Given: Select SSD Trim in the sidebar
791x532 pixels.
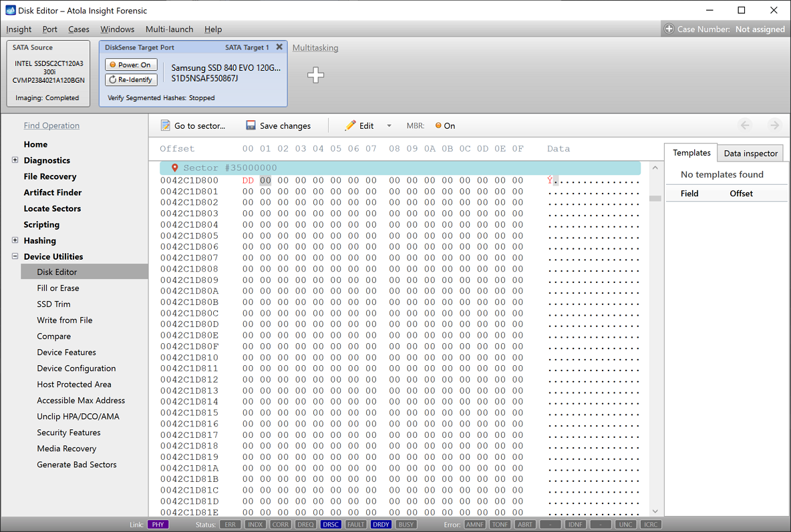Looking at the screenshot, I should click(55, 304).
